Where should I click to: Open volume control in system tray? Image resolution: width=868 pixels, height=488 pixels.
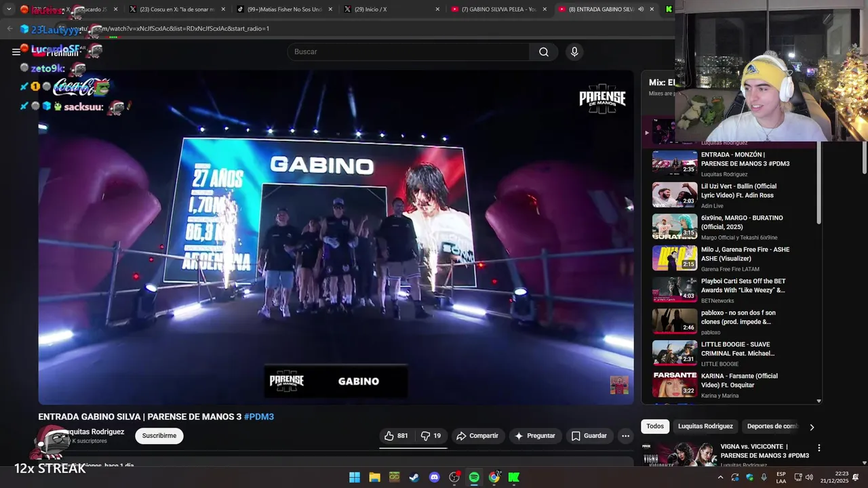point(809,477)
